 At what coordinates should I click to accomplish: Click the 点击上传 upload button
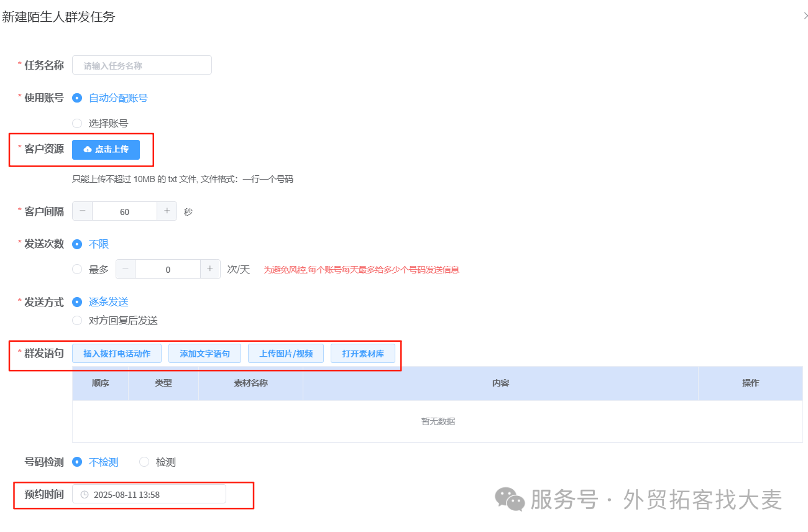click(106, 150)
